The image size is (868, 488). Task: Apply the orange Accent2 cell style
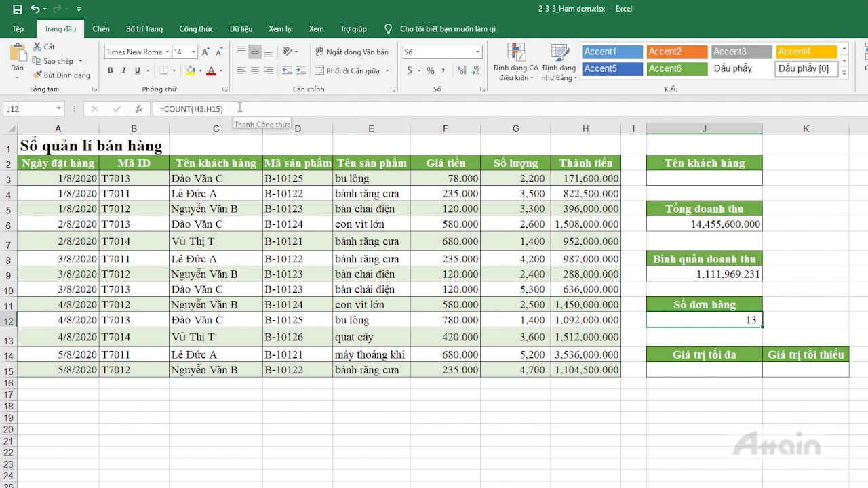point(677,52)
